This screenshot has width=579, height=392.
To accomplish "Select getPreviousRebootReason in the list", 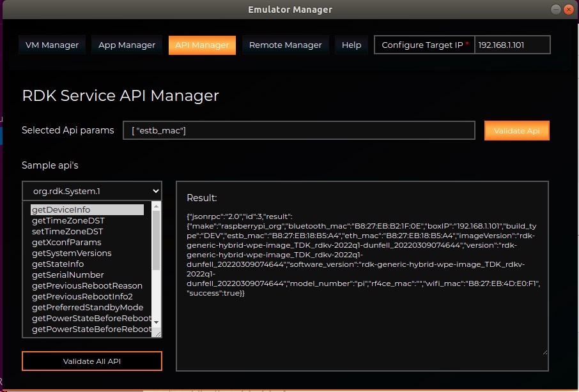I will click(x=87, y=286).
